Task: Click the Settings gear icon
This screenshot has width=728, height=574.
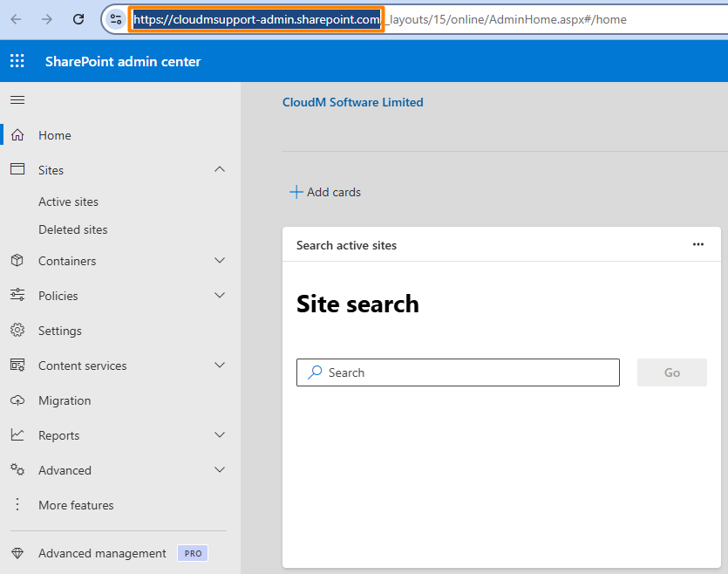Action: click(x=17, y=331)
